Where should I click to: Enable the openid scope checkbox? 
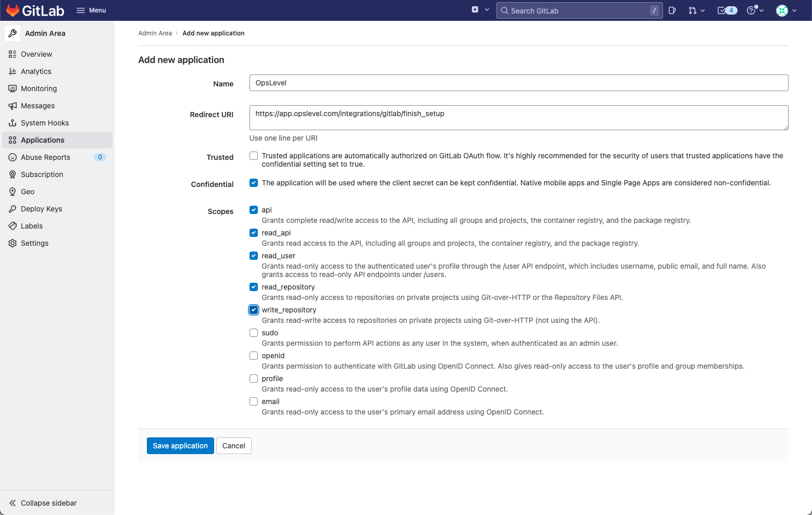(x=254, y=356)
